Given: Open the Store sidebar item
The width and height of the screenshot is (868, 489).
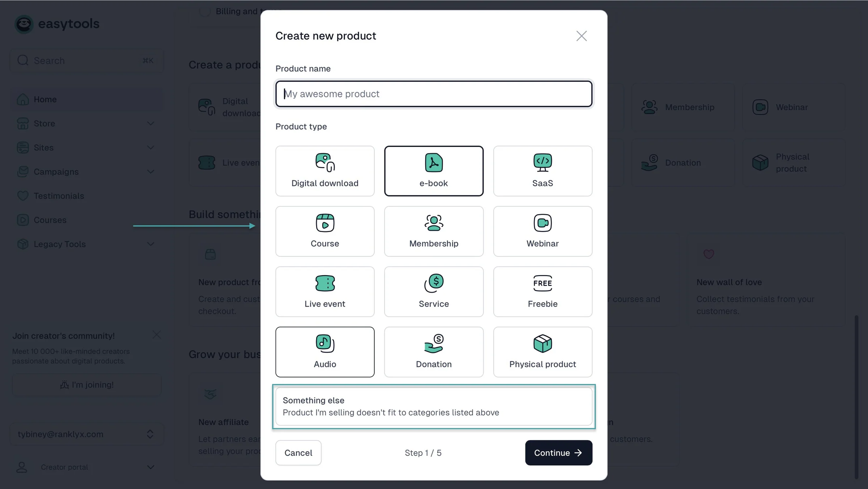Looking at the screenshot, I should 87,123.
